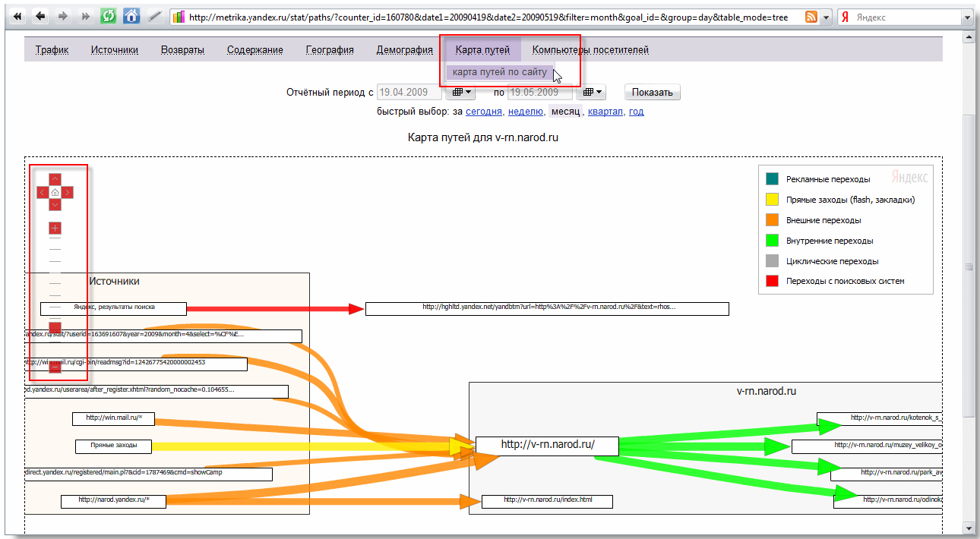Click the 'http://narod.yandex.ru/*' source node

113,501
